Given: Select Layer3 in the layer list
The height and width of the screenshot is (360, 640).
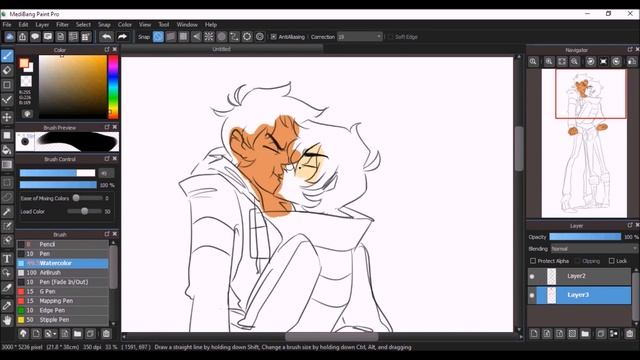Looking at the screenshot, I should pos(584,295).
